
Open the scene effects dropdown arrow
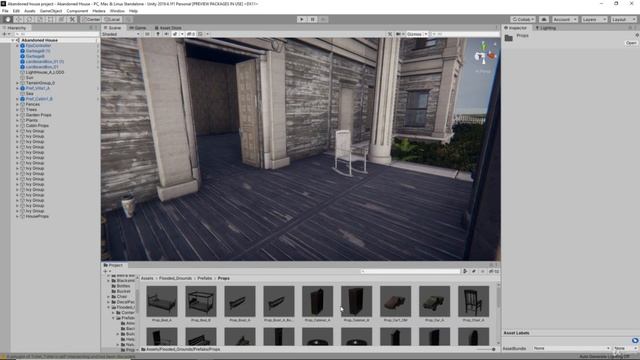click(x=182, y=34)
